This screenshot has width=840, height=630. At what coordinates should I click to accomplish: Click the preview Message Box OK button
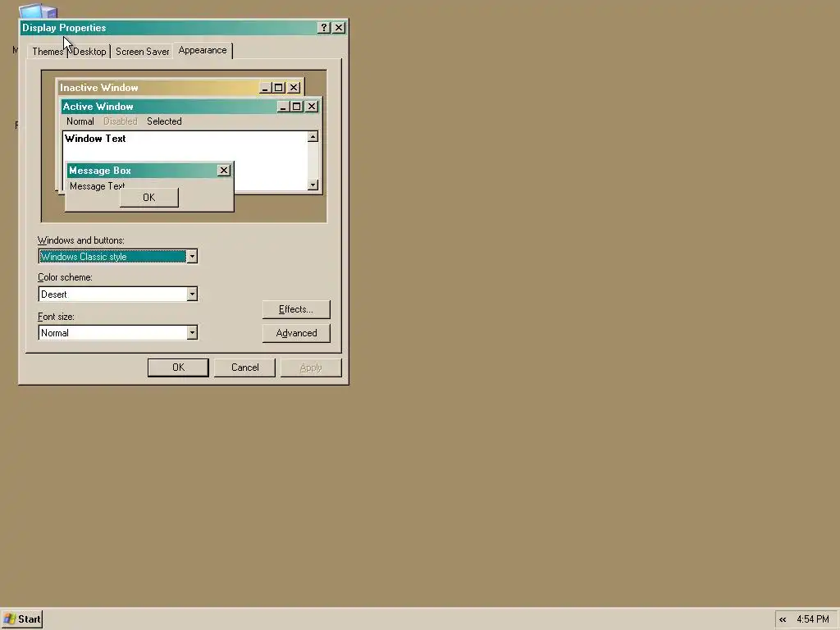click(149, 198)
